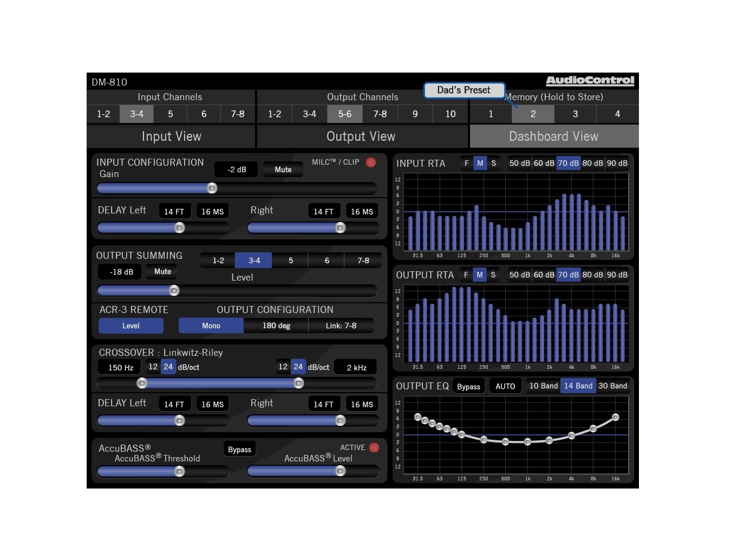Set Output EQ to 30 Band

[612, 386]
